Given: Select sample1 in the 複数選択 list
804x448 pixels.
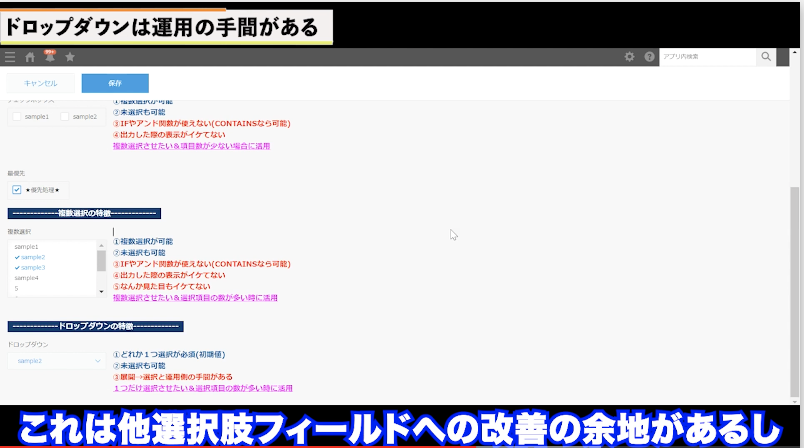Looking at the screenshot, I should (27, 246).
